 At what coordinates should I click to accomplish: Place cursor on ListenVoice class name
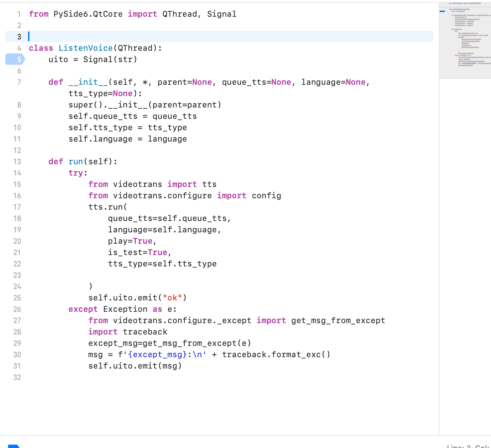click(x=86, y=48)
